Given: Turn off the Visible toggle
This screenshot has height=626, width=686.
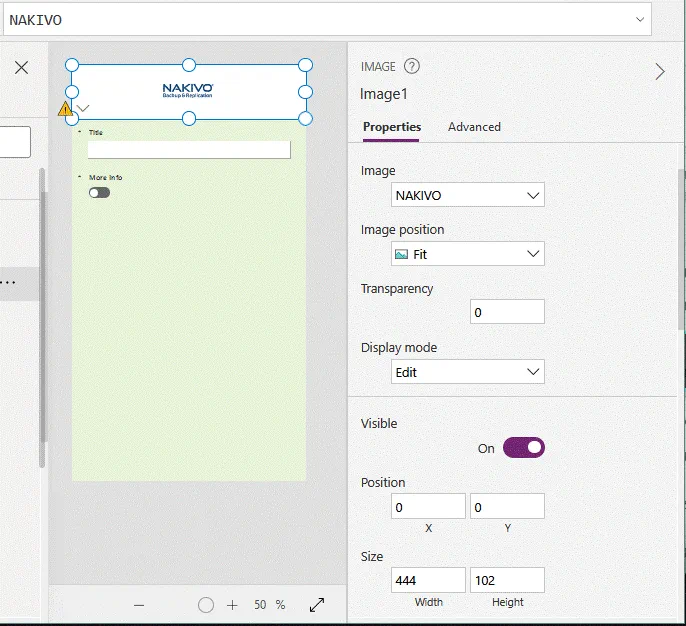Looking at the screenshot, I should point(523,448).
